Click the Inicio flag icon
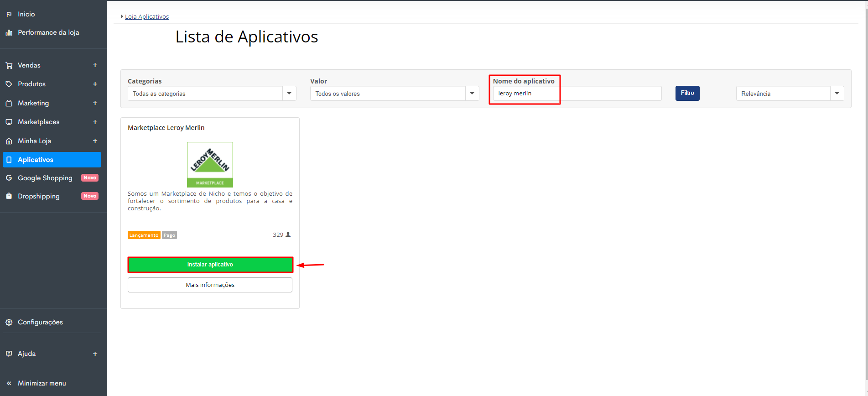The height and width of the screenshot is (396, 868). (x=9, y=15)
